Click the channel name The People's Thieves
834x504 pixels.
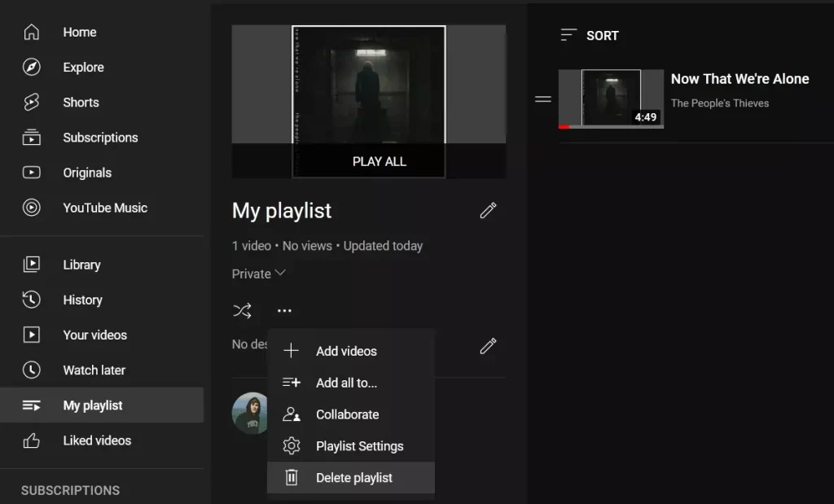(x=720, y=103)
